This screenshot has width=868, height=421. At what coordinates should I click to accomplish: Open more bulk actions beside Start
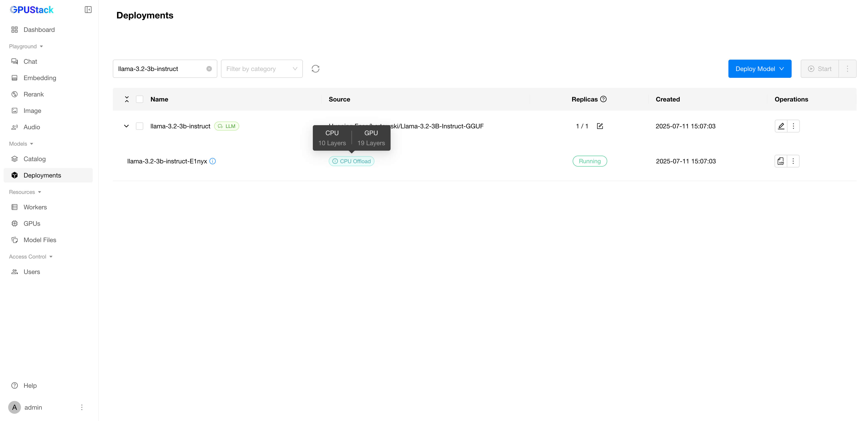point(847,69)
